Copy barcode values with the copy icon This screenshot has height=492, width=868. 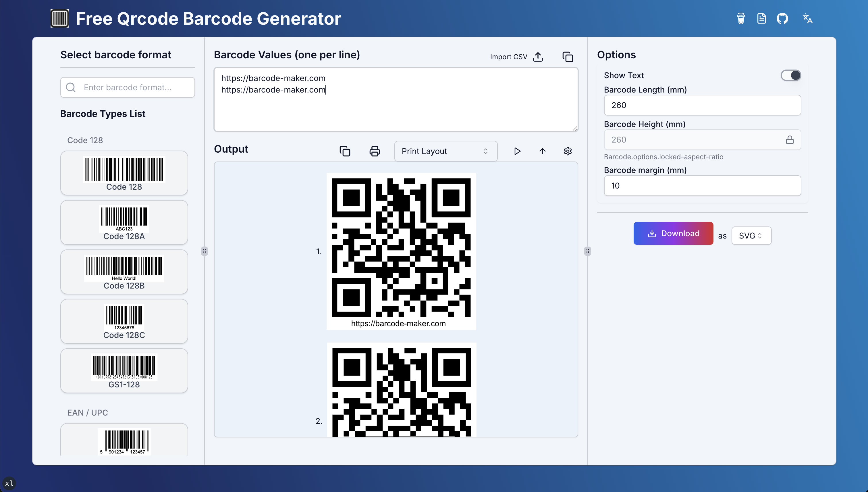point(567,57)
